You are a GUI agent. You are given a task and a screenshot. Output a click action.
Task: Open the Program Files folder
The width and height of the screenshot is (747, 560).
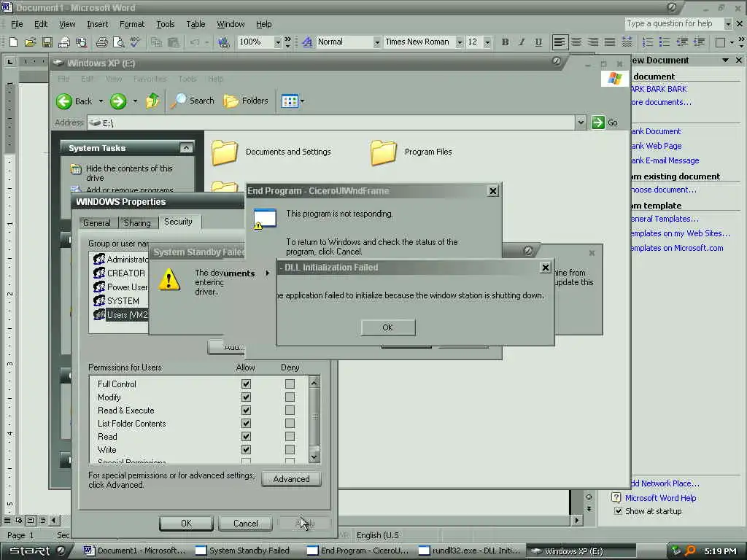click(x=411, y=152)
